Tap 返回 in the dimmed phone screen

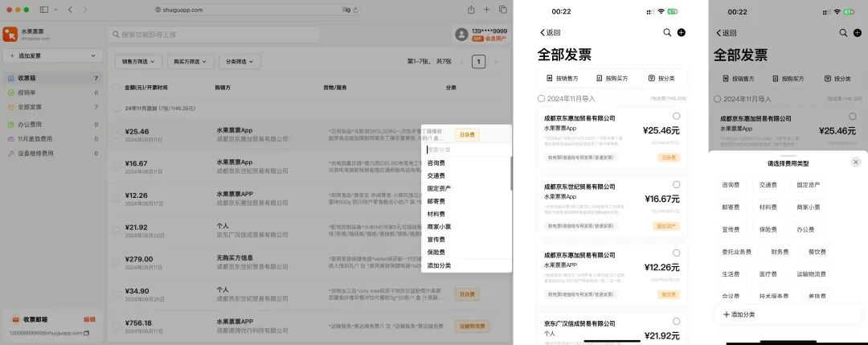pyautogui.click(x=727, y=33)
